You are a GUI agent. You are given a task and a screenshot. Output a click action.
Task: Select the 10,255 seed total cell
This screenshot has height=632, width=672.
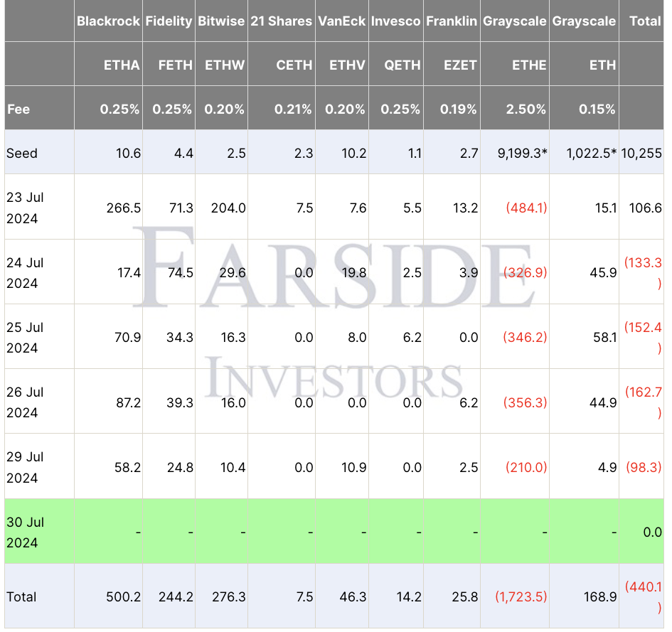point(641,153)
